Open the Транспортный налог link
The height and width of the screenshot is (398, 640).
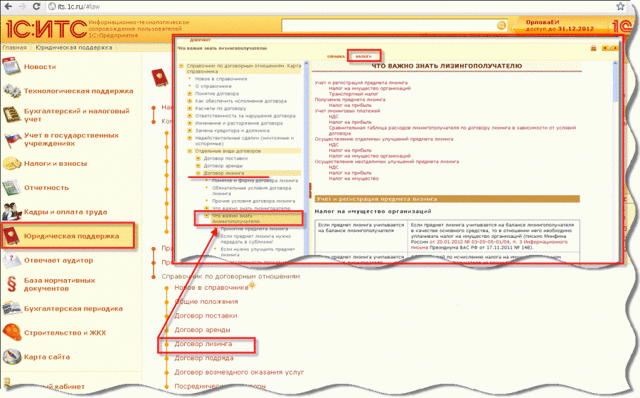click(x=348, y=94)
